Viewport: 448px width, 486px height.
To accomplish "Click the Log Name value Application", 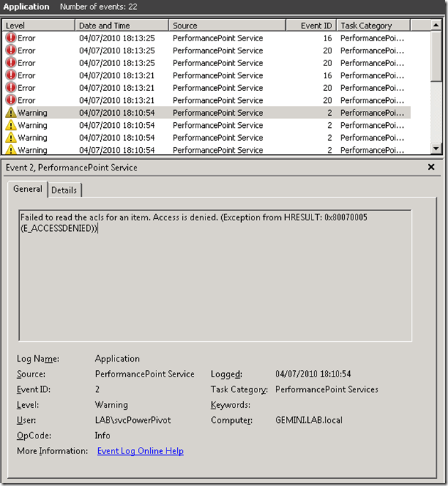I will pos(117,359).
